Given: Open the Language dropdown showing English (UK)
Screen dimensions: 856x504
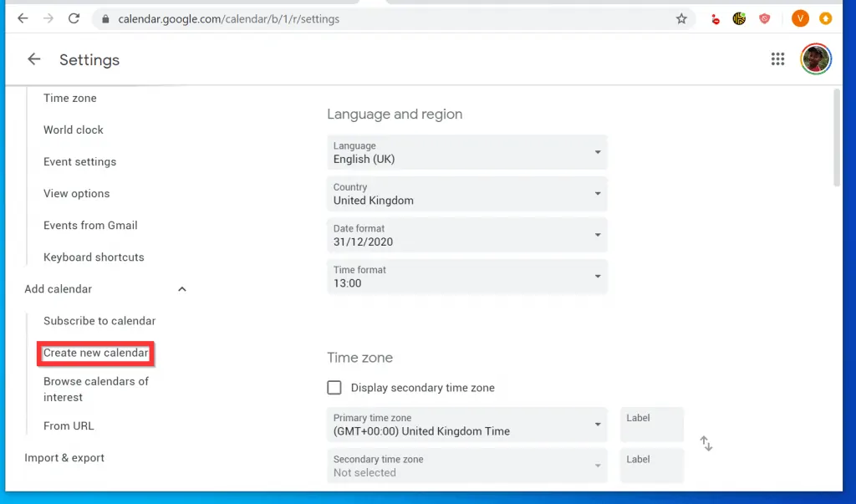Looking at the screenshot, I should 466,152.
